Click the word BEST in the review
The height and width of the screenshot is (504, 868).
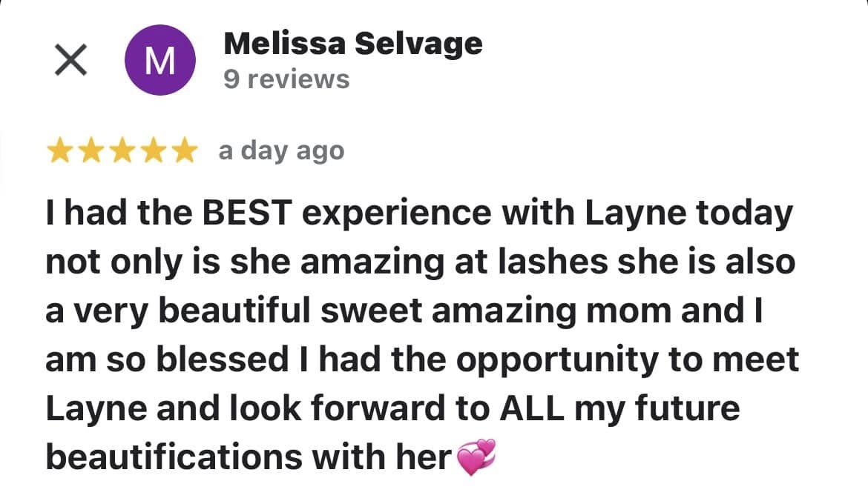[247, 213]
